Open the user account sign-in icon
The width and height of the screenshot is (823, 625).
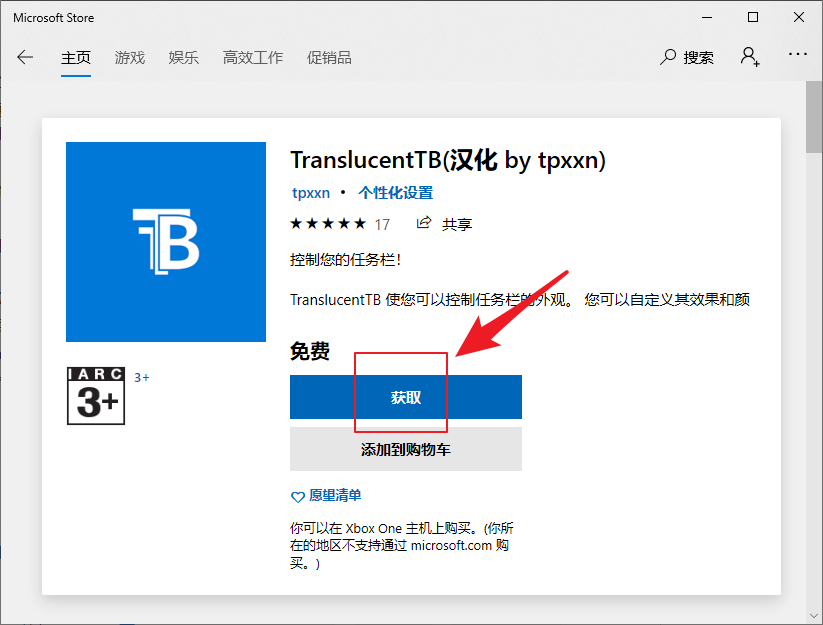click(750, 57)
